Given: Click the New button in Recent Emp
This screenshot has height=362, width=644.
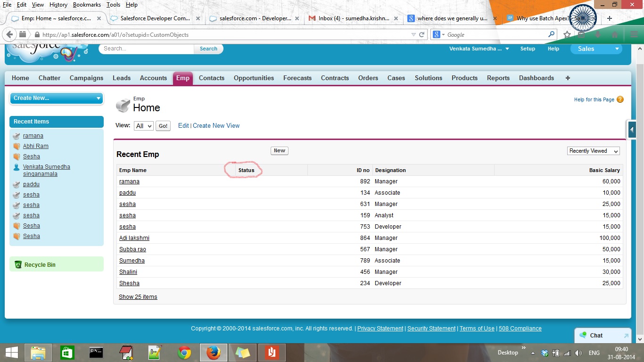Looking at the screenshot, I should [x=280, y=151].
